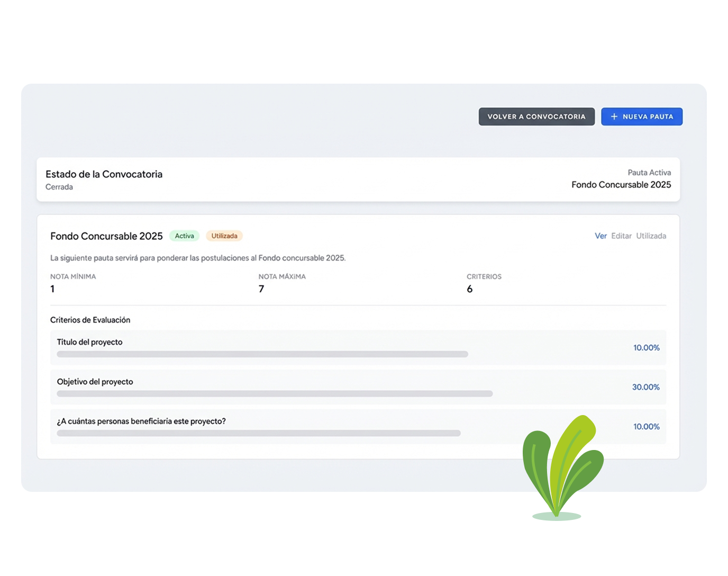Select the orange Utilizada badge
Viewport: 728px width, 576px height.
[224, 236]
